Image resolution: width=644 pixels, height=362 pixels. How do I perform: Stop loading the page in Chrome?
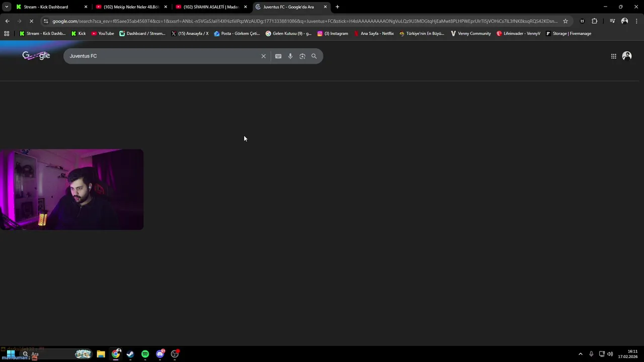click(x=31, y=21)
